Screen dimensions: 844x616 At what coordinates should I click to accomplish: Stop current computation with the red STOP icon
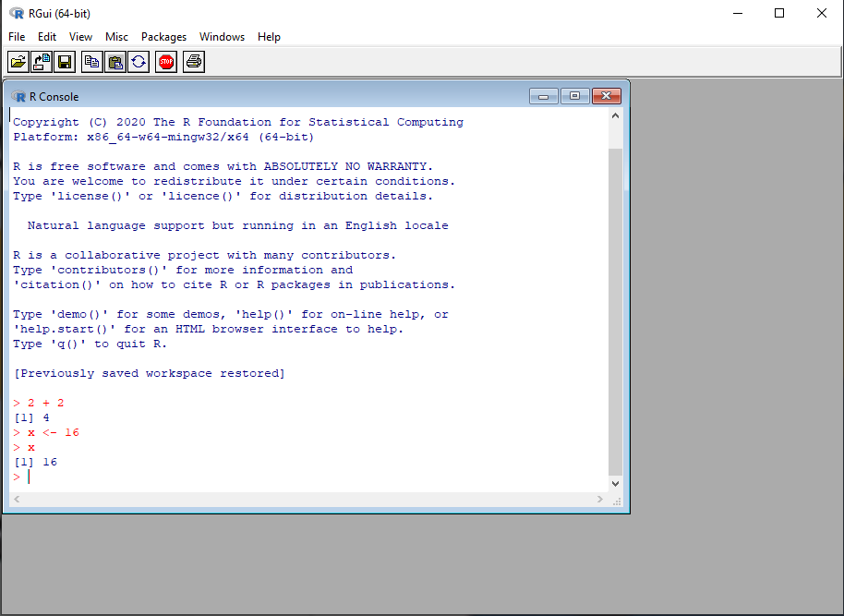point(166,62)
